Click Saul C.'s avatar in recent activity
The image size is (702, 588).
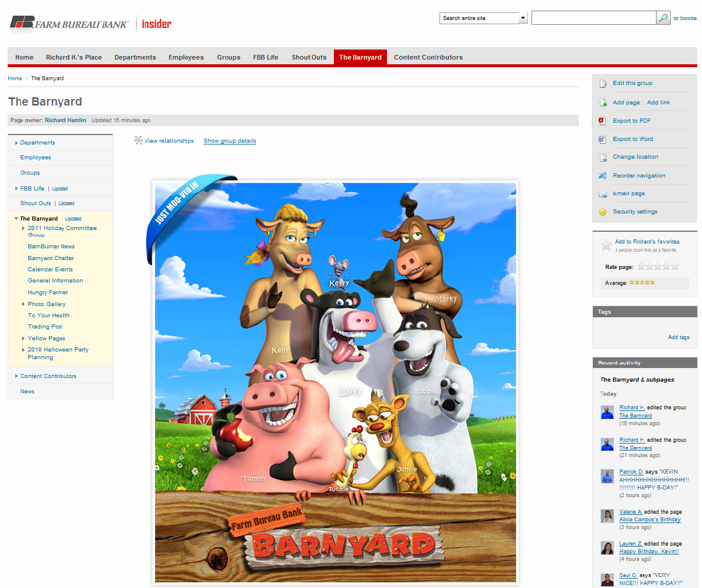pyautogui.click(x=607, y=580)
